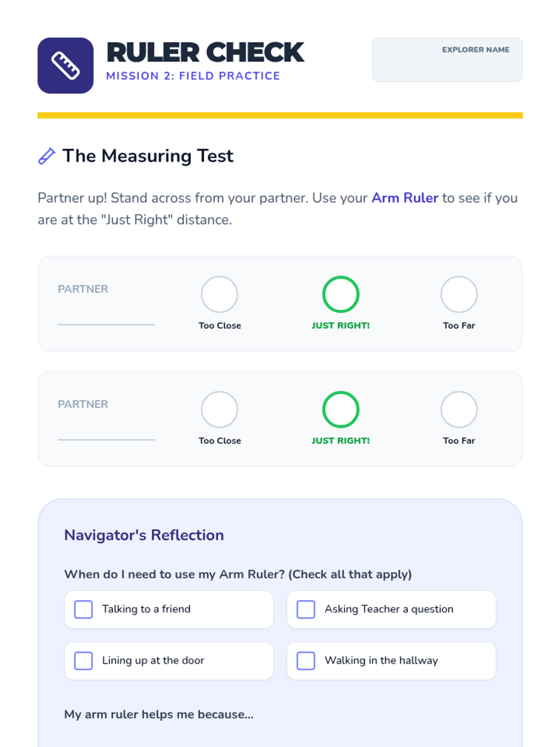Click the Explorer Name field
This screenshot has height=747, width=560.
pyautogui.click(x=447, y=60)
